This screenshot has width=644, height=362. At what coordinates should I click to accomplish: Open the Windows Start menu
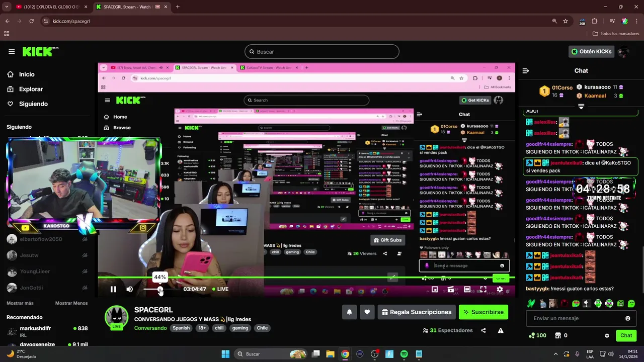pos(225,354)
